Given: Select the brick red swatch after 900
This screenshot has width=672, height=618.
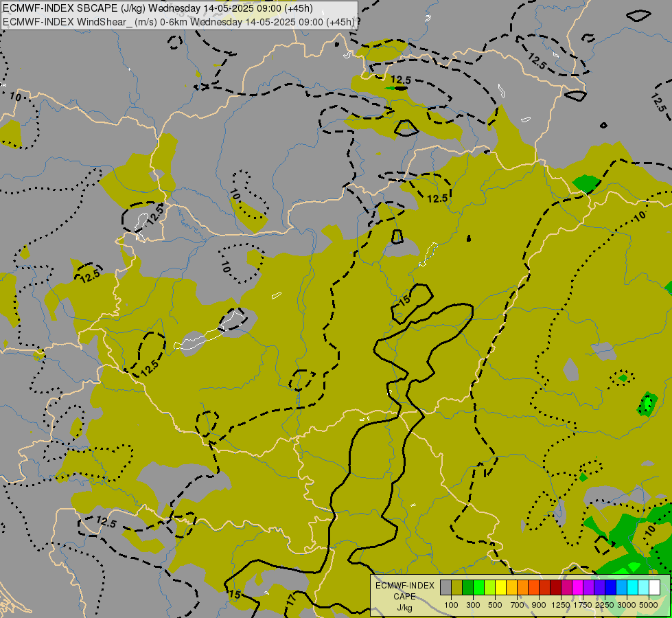Looking at the screenshot, I should pos(545,588).
